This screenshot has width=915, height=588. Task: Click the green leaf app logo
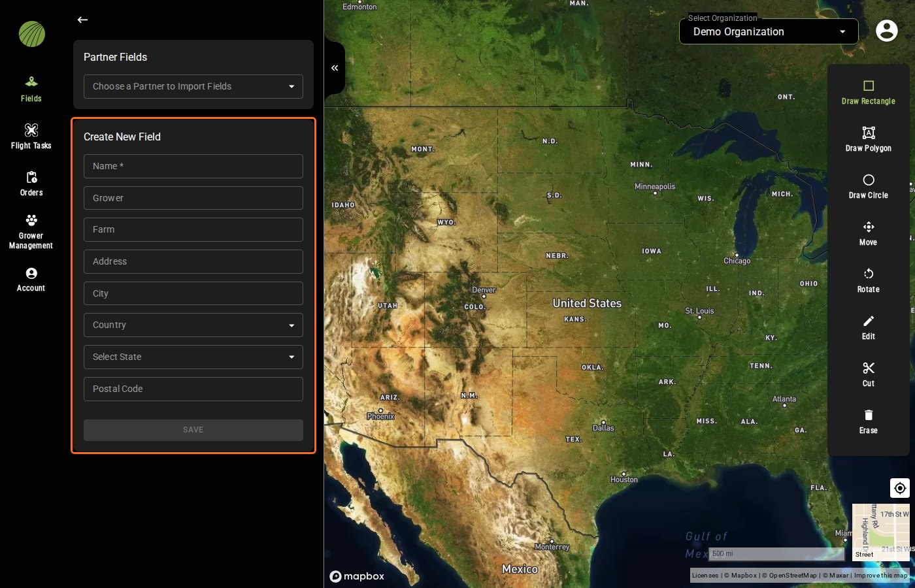[x=32, y=34]
